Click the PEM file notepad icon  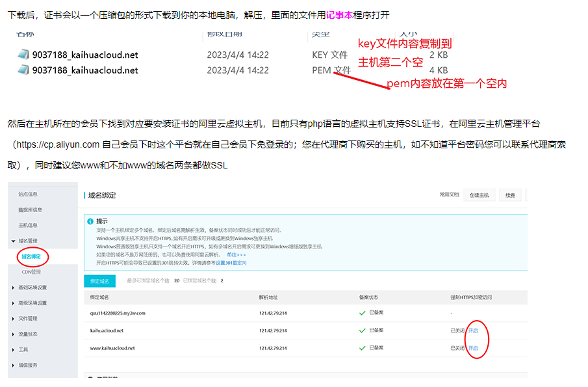click(24, 71)
